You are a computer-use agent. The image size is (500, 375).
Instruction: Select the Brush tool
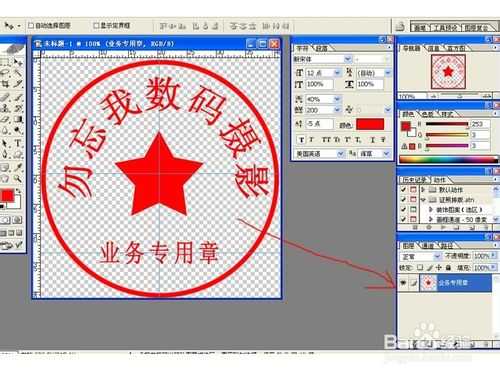point(19,97)
